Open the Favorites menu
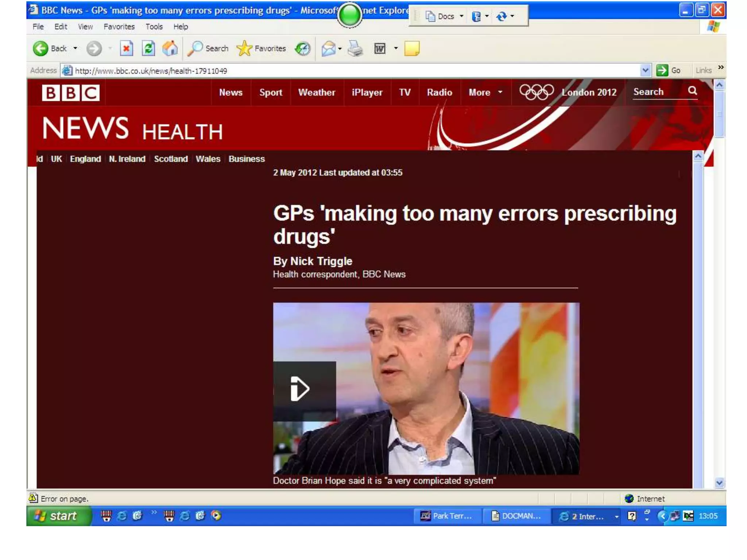Screen dimensions: 747x560 (119, 27)
